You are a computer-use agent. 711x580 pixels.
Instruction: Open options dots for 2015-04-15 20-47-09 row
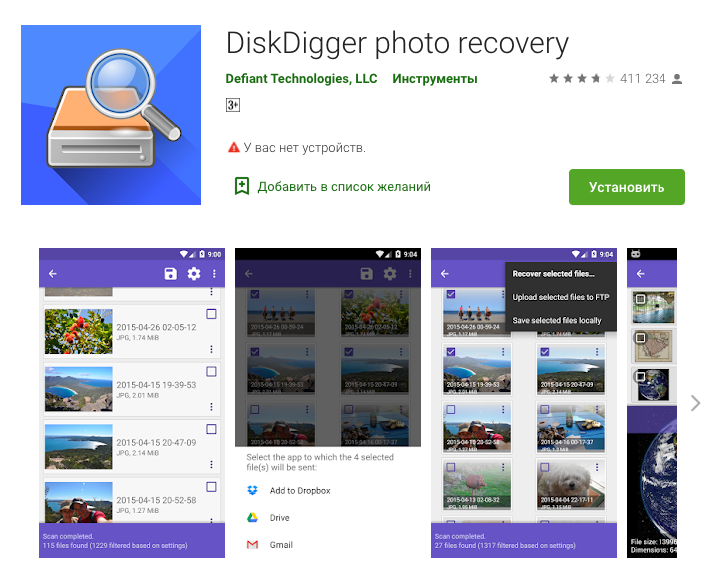click(211, 464)
